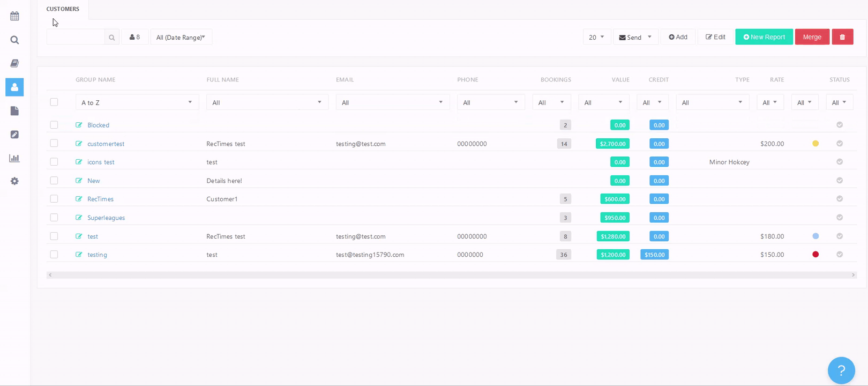Open the Blocked group link
This screenshot has width=868, height=386.
(98, 125)
